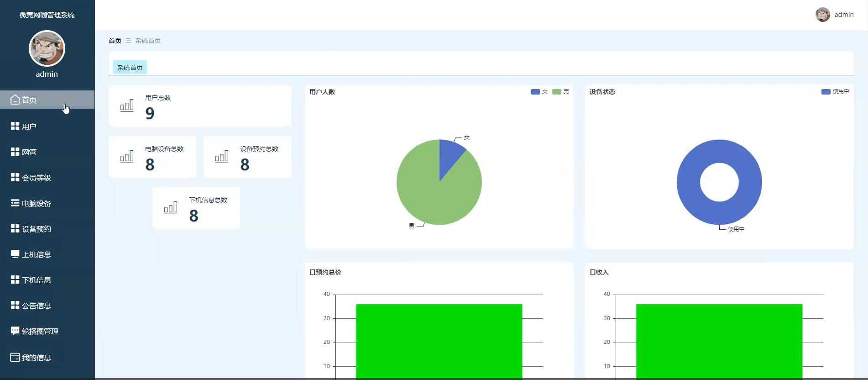Toggle the 使用中 legend swatch in 设备状态

826,92
